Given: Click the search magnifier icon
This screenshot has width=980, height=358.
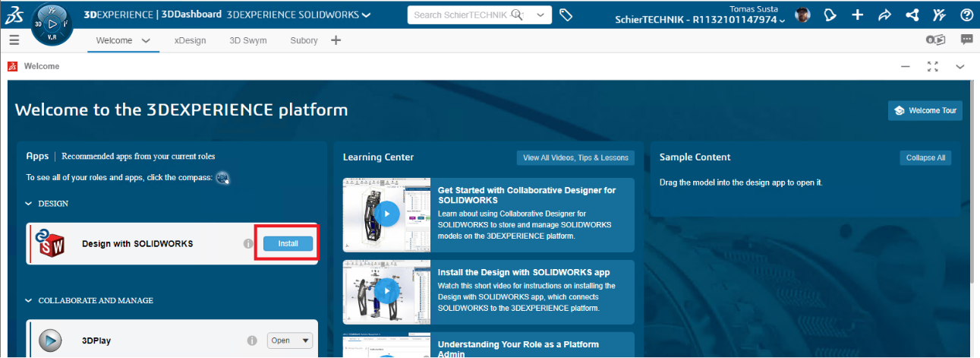Looking at the screenshot, I should click(x=517, y=14).
